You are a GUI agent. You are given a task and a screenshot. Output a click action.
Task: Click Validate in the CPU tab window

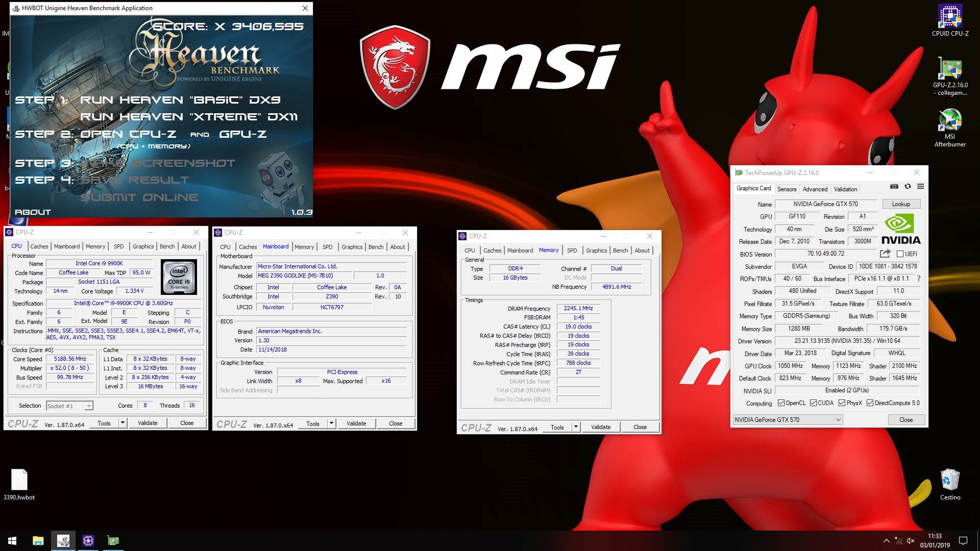point(148,423)
